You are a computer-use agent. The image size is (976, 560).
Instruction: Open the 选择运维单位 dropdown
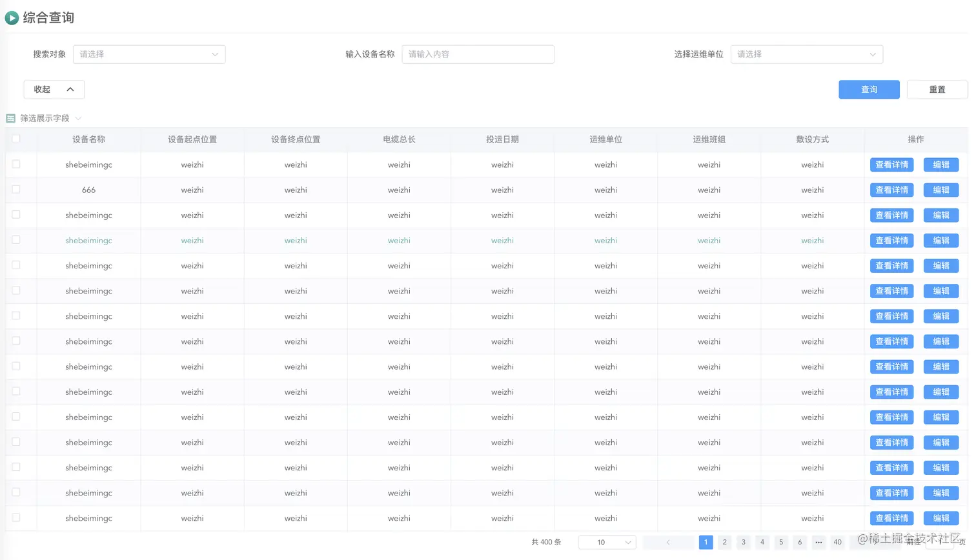pyautogui.click(x=806, y=54)
